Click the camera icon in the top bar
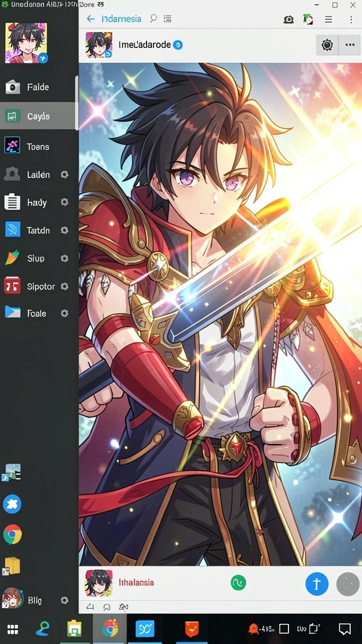Image resolution: width=362 pixels, height=644 pixels. click(x=288, y=19)
